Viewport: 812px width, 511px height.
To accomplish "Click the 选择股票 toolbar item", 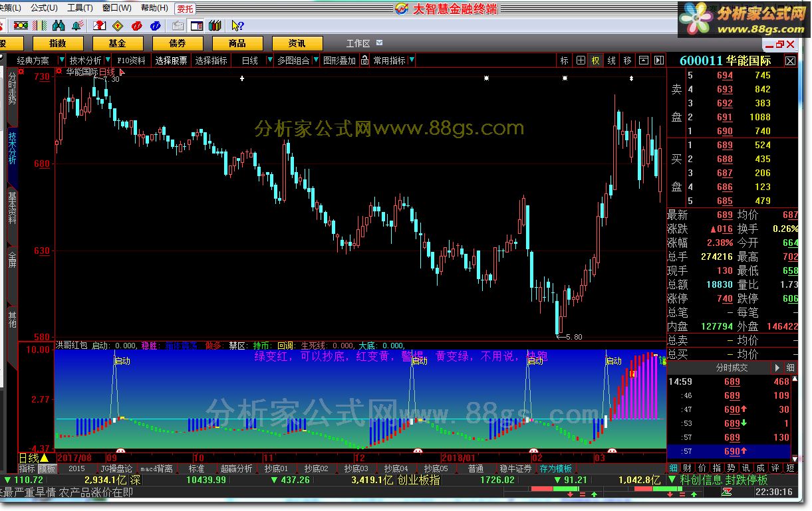I will [x=172, y=60].
